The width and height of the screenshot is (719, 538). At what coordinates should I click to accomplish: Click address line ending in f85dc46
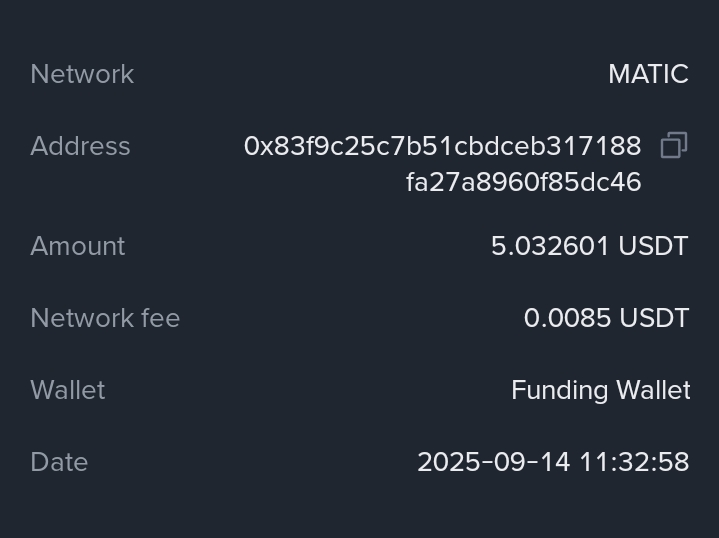click(523, 182)
